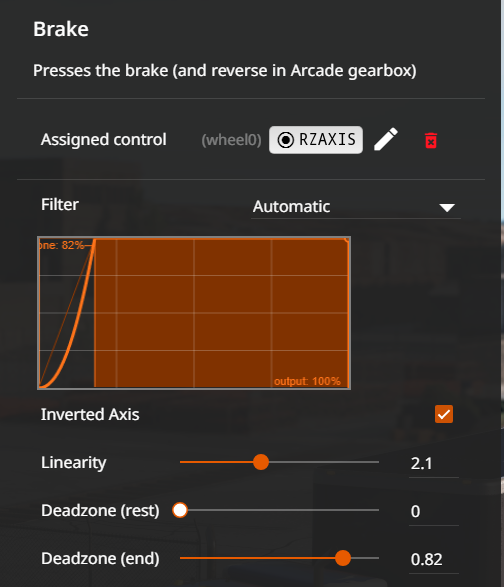Click the Inverted Axis label
504x587 pixels.
click(90, 414)
